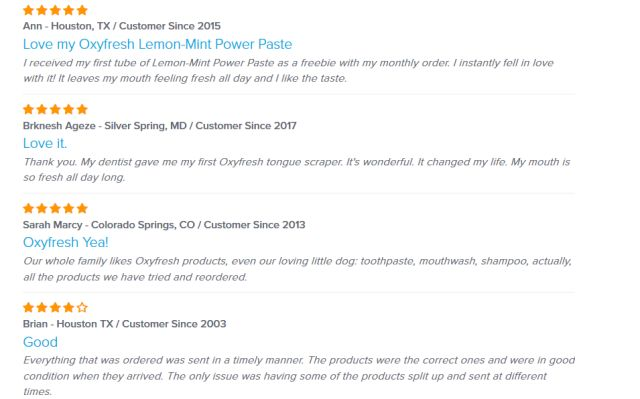
Task: Click the fourth filled star in Brian's rating
Action: pyautogui.click(x=69, y=307)
